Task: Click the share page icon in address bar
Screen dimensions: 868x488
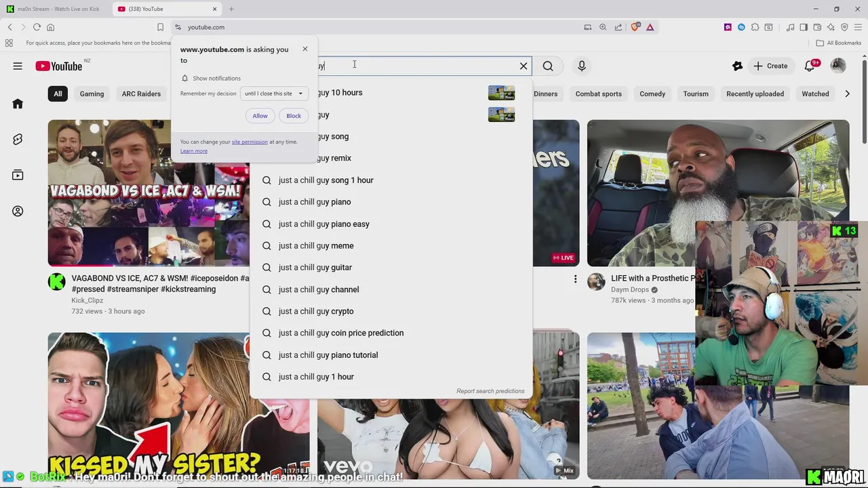Action: (x=618, y=27)
